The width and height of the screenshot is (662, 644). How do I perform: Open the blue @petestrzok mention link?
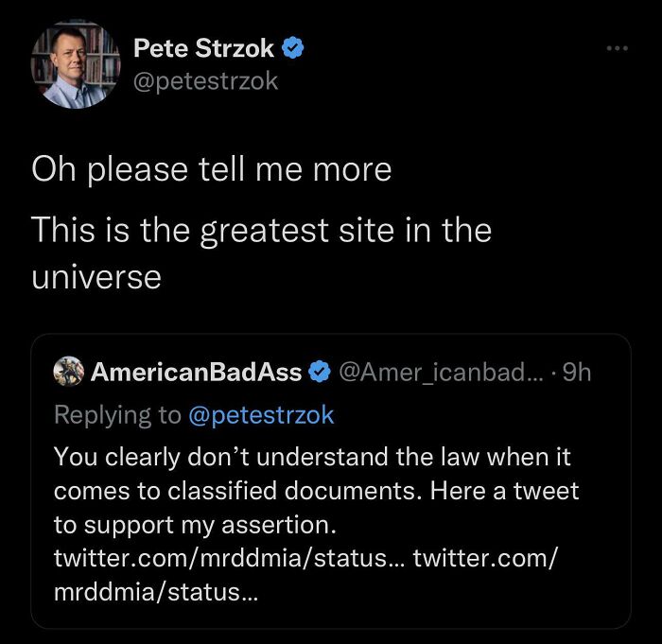[262, 414]
